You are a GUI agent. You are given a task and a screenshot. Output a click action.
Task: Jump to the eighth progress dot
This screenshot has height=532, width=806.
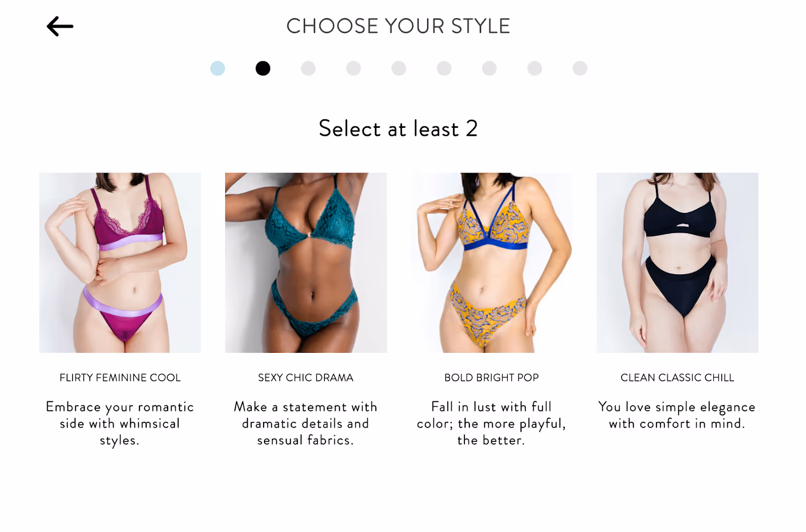535,68
